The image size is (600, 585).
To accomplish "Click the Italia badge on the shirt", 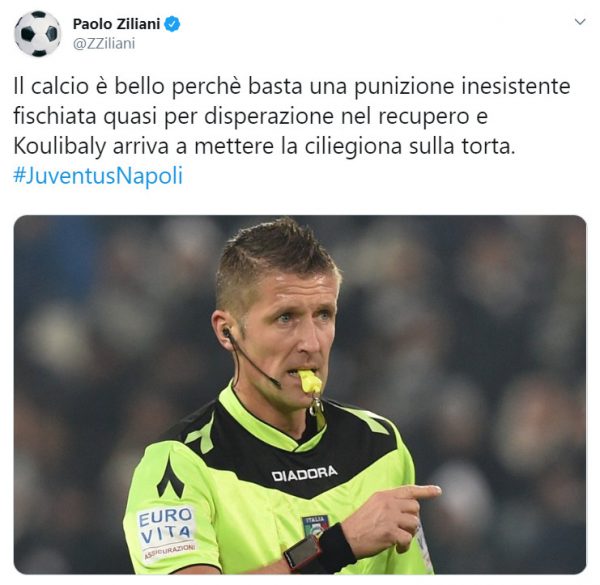I will tap(315, 525).
